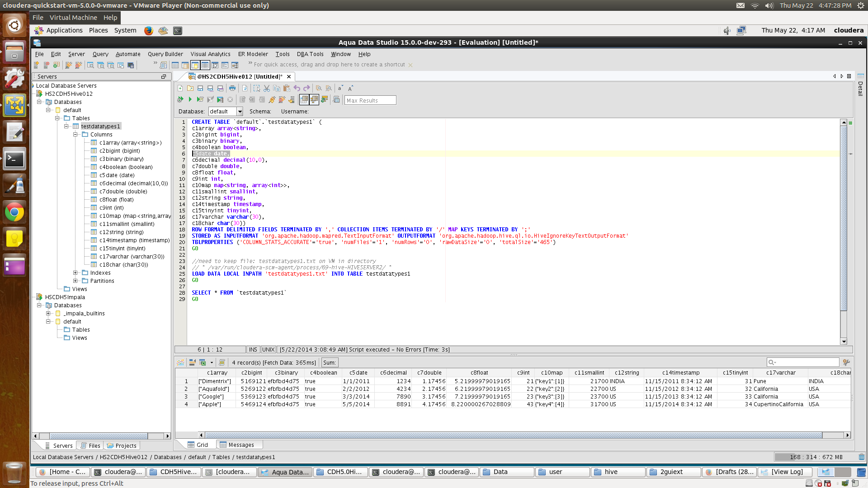868x488 pixels.
Task: Launch Firefox from the top panel
Action: [148, 30]
